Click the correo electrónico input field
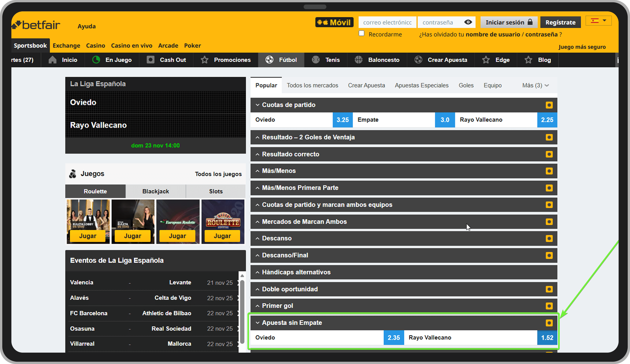630x364 pixels. point(387,22)
